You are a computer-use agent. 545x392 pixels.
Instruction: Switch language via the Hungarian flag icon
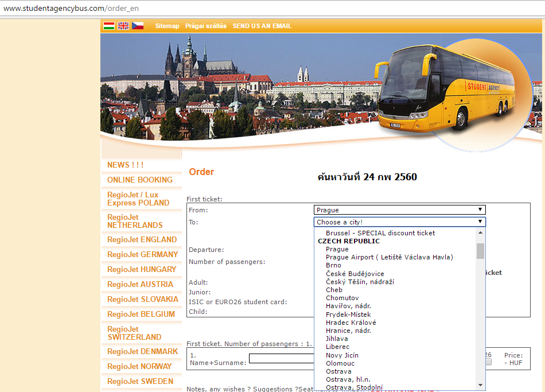(x=109, y=26)
